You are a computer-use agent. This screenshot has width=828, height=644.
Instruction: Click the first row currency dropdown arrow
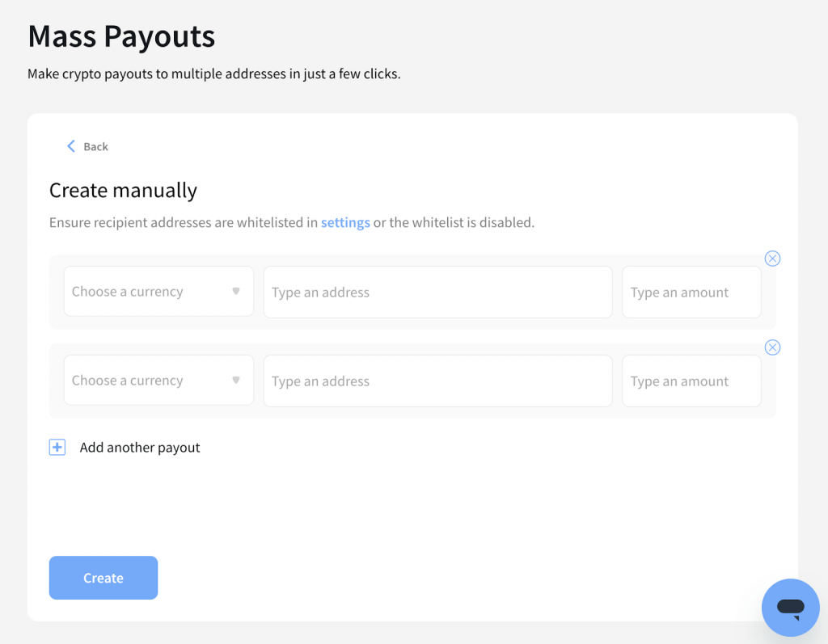(x=236, y=291)
